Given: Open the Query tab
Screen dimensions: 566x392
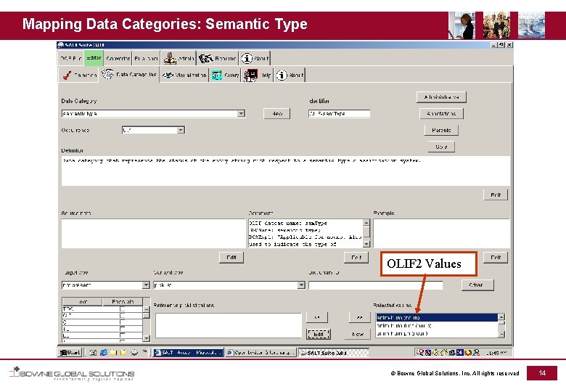Looking at the screenshot, I should pyautogui.click(x=225, y=75).
